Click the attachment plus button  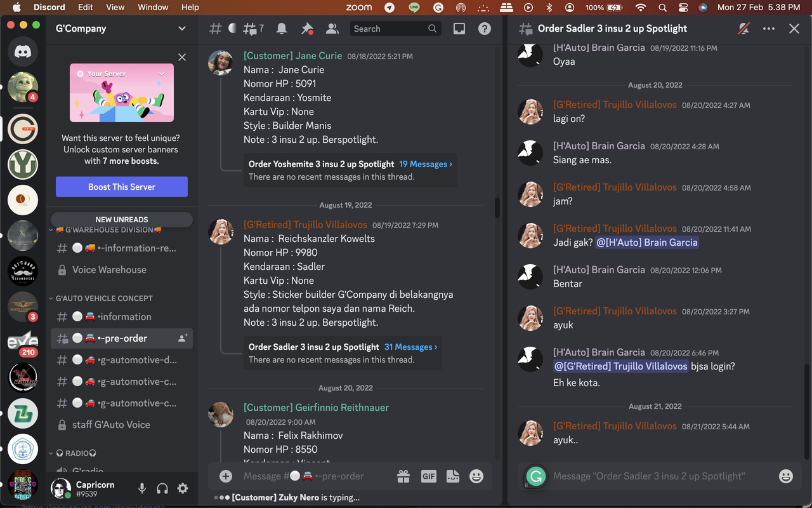[226, 476]
